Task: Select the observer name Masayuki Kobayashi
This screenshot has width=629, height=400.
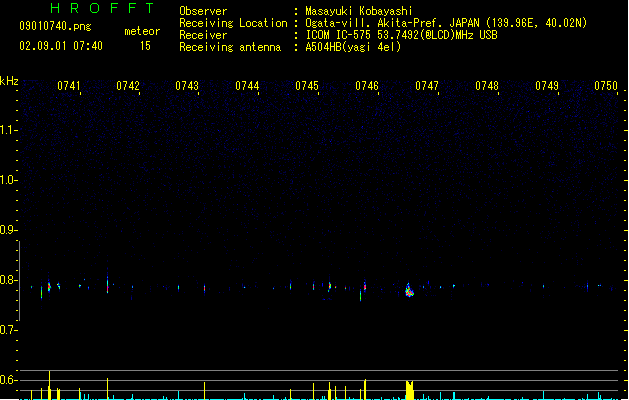Action: [359, 11]
